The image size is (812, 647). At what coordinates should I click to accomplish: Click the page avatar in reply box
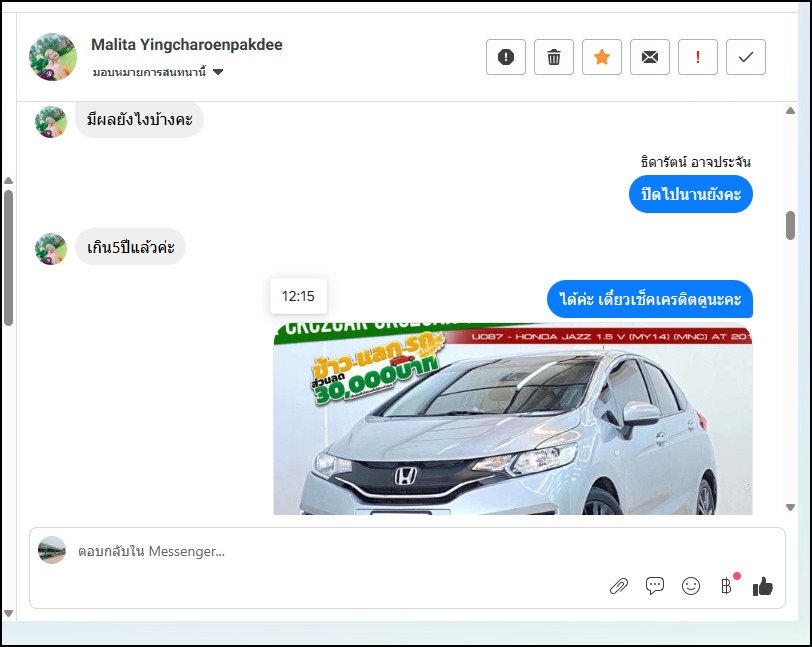click(52, 550)
